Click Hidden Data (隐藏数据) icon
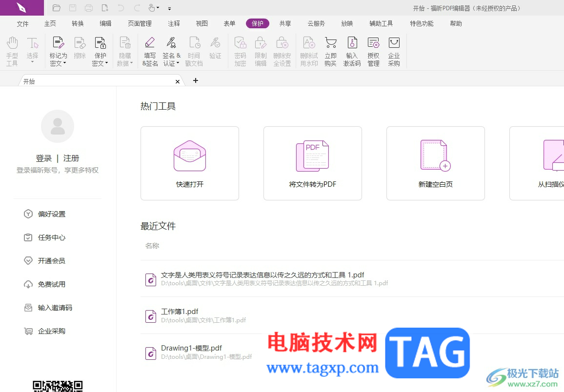The image size is (564, 392). tap(125, 43)
